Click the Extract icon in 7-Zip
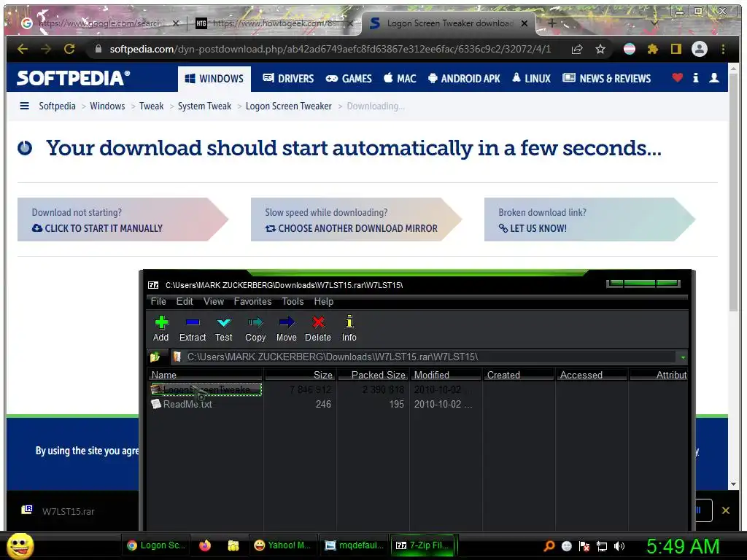Screen dimensions: 747x560 tap(193, 323)
